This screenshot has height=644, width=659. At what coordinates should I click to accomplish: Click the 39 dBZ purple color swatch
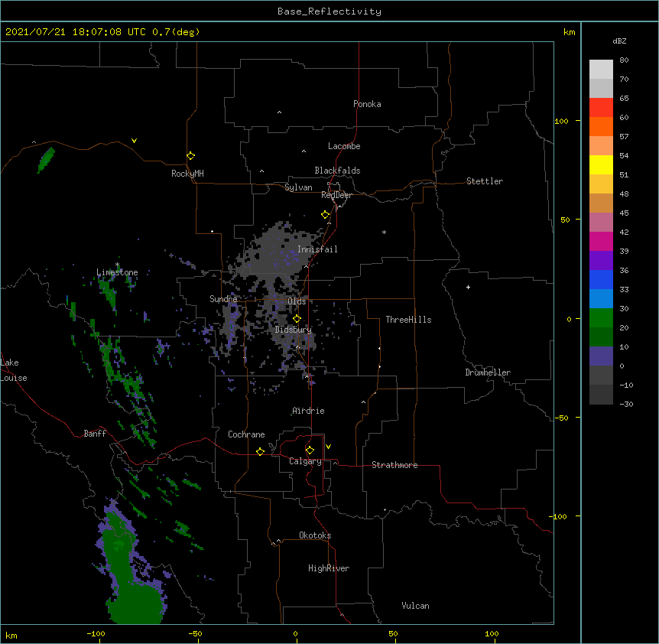pos(601,260)
